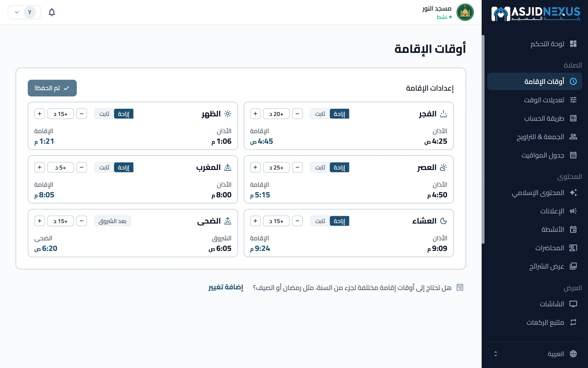Screen dimensions: 588x368
Task: Click the presenter icon beside المحاضرات
Action: pyautogui.click(x=573, y=248)
